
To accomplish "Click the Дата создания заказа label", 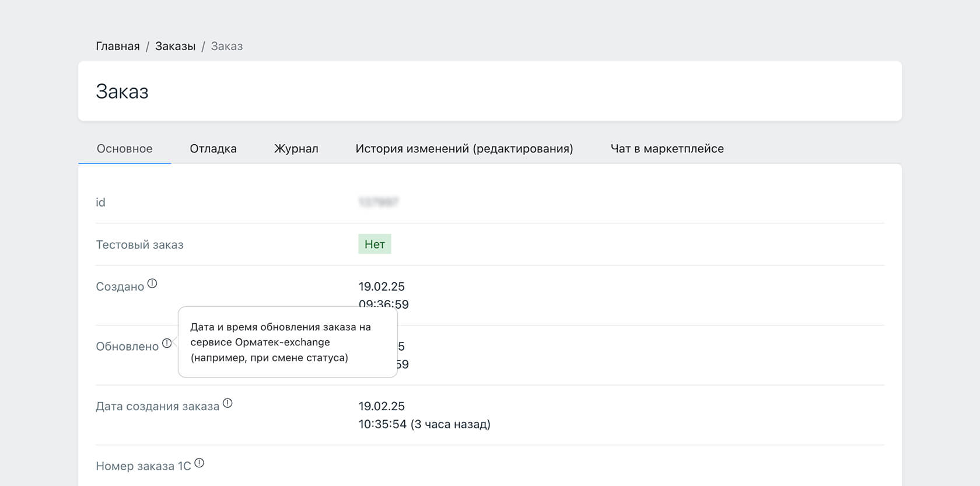I will coord(157,407).
